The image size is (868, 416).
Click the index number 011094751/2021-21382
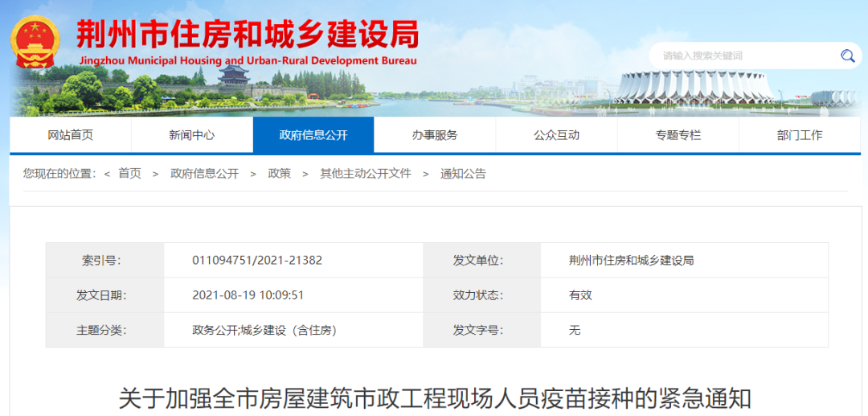[257, 261]
